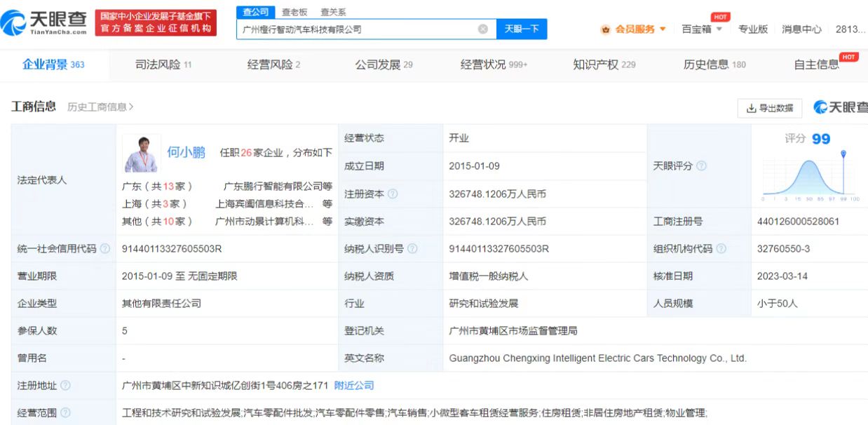
Task: Click the 研究和试验发展 industry value
Action: tap(484, 304)
